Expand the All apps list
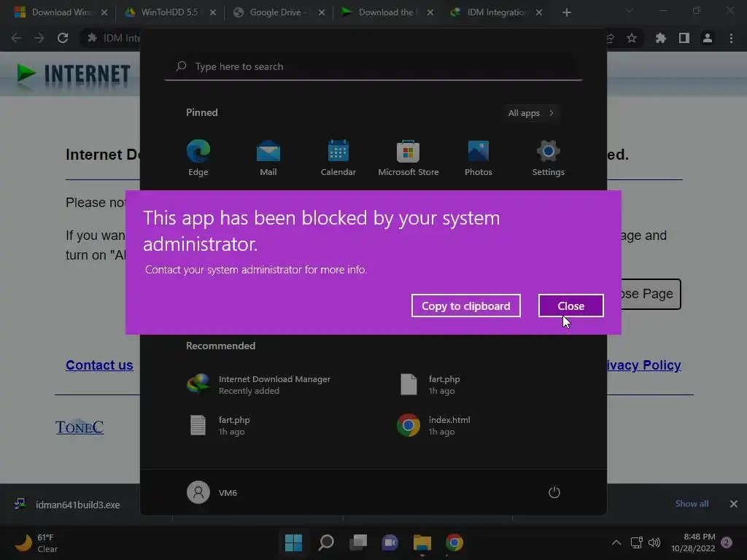 (530, 113)
